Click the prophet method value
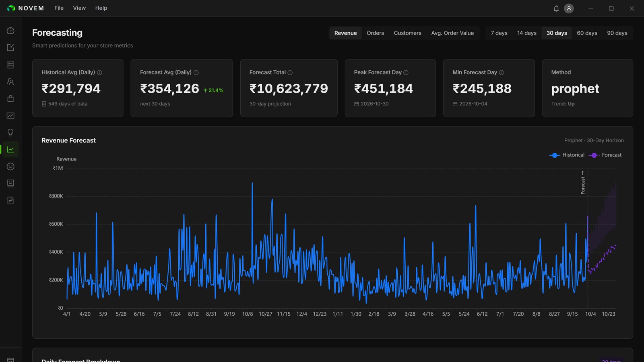 pyautogui.click(x=575, y=89)
